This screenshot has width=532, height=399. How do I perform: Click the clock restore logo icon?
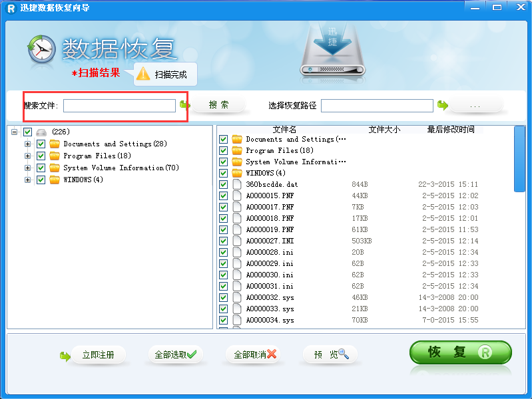click(41, 49)
